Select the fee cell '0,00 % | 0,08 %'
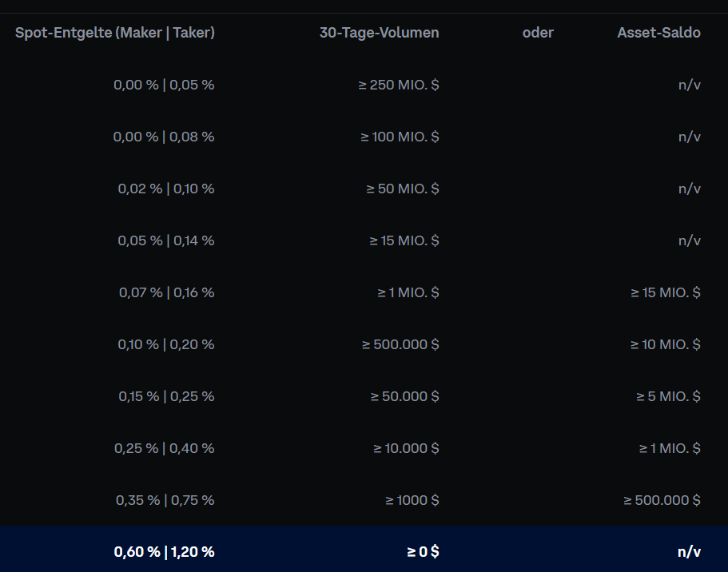The height and width of the screenshot is (572, 728). (x=164, y=137)
